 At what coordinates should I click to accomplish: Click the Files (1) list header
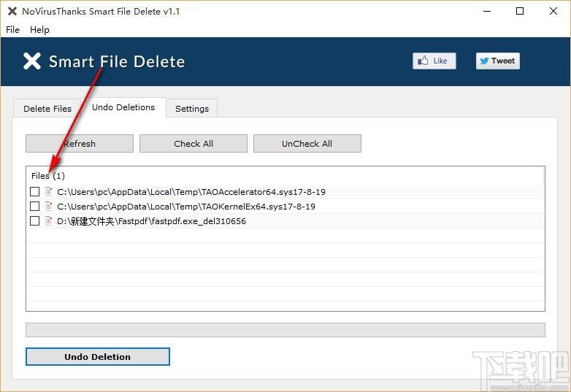pos(48,176)
